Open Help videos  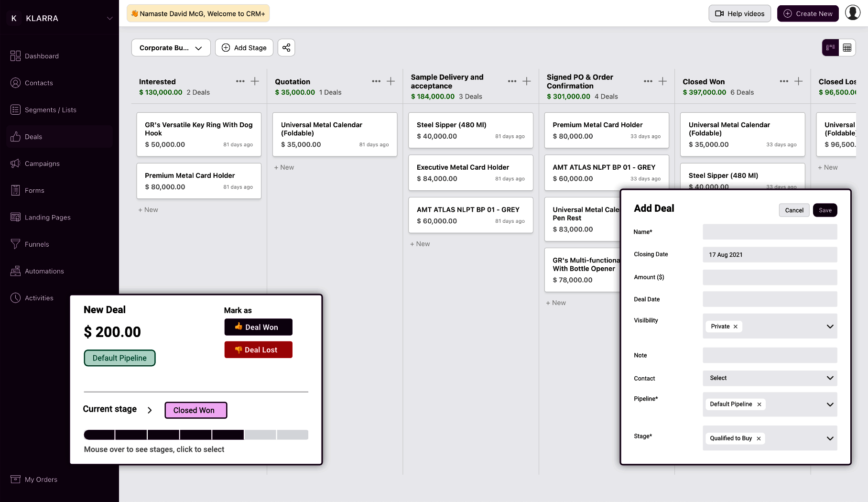click(739, 13)
